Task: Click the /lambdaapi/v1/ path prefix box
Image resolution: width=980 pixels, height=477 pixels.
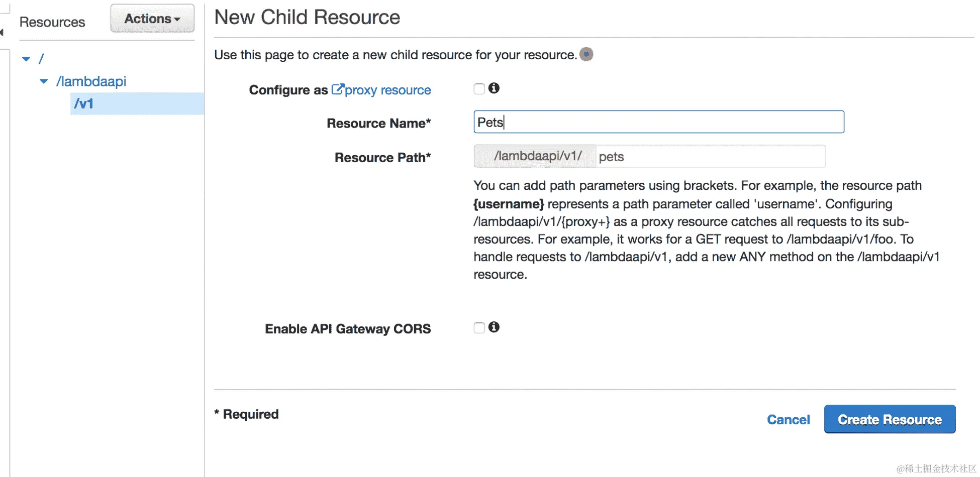Action: click(x=535, y=156)
